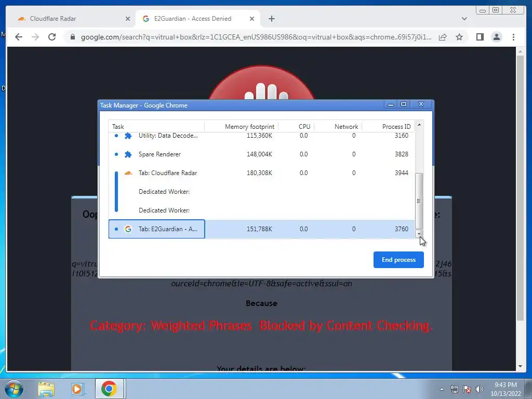Share this page via the share icon
The image size is (532, 399).
[x=443, y=37]
